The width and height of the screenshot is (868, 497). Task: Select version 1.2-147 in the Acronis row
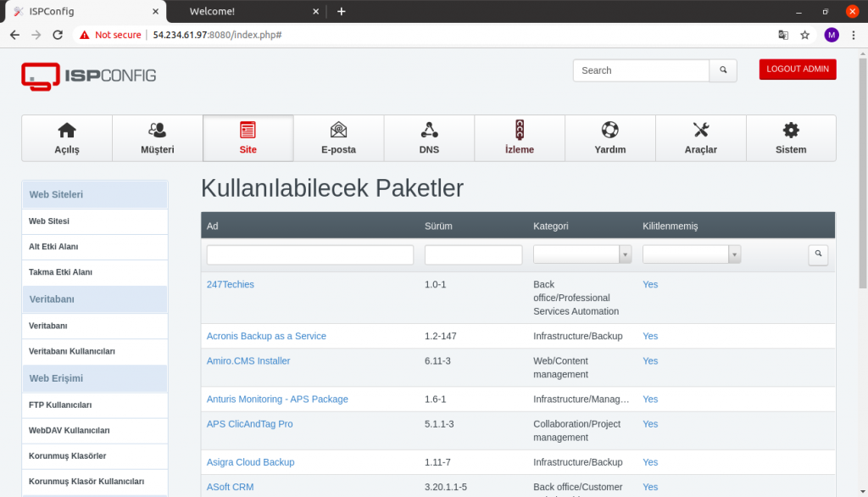441,336
